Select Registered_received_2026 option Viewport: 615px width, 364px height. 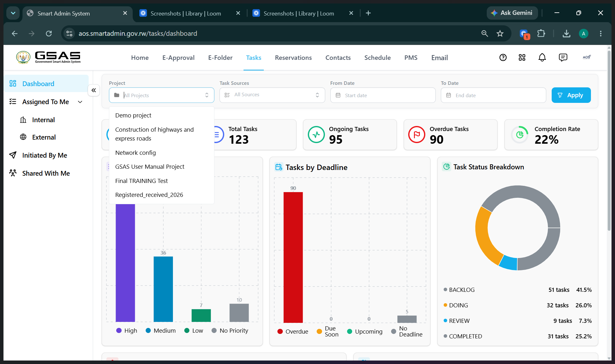click(162, 195)
